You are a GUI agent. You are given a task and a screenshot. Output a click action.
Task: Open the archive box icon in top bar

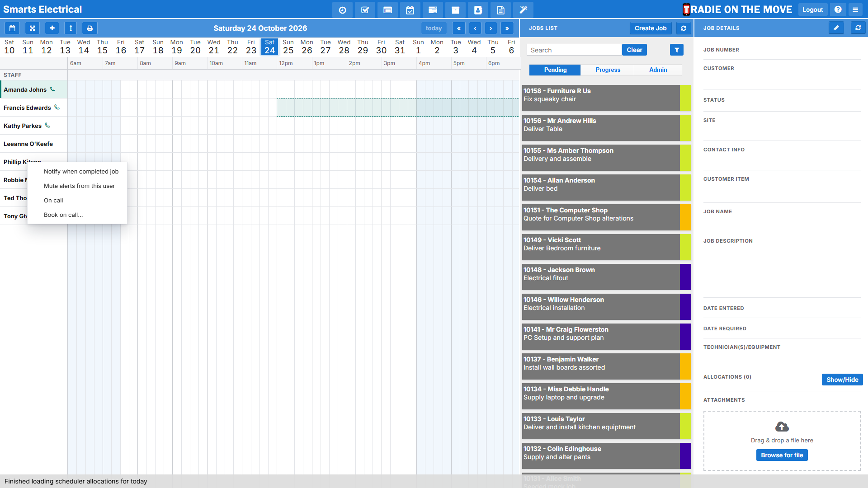coord(455,10)
